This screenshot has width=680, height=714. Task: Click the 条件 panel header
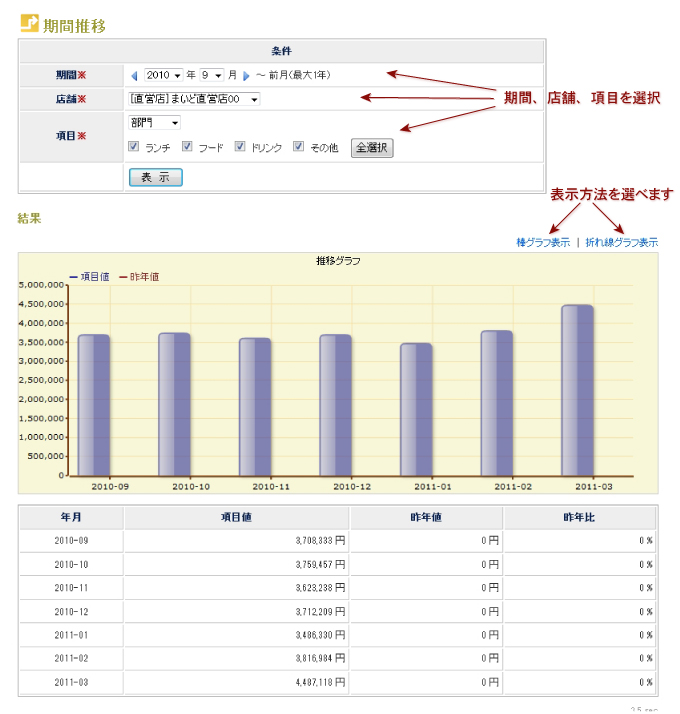tap(281, 51)
